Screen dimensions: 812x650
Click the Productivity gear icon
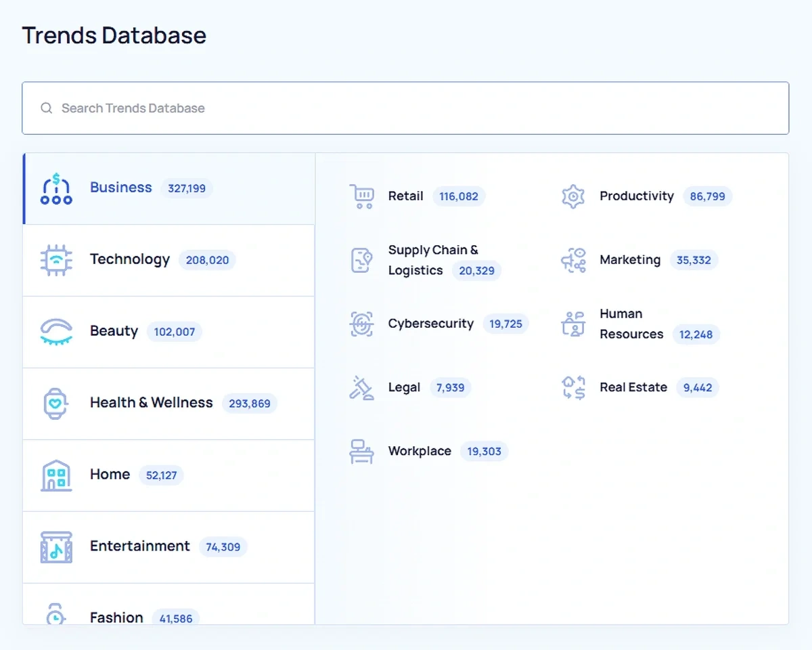click(x=573, y=196)
